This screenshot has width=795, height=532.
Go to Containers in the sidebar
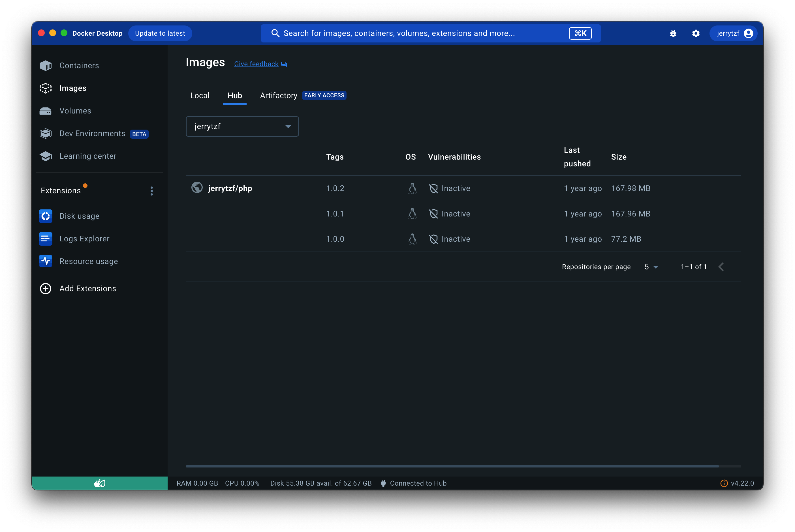[x=79, y=65]
